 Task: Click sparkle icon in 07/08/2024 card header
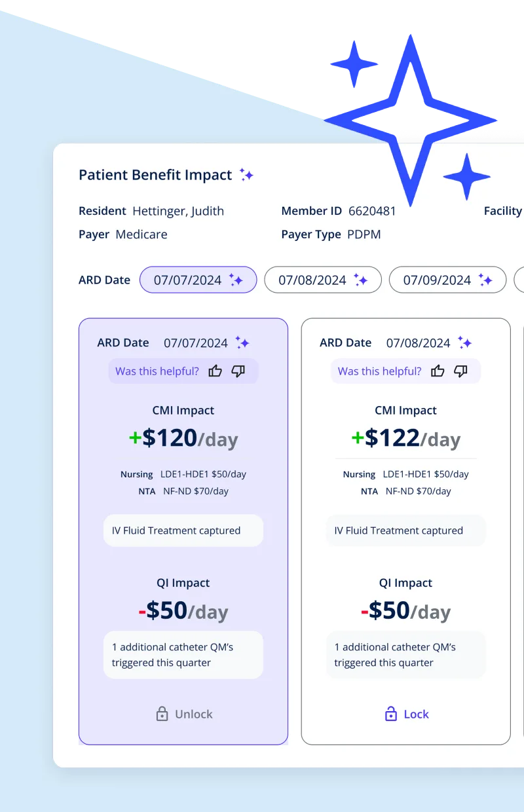pyautogui.click(x=465, y=342)
